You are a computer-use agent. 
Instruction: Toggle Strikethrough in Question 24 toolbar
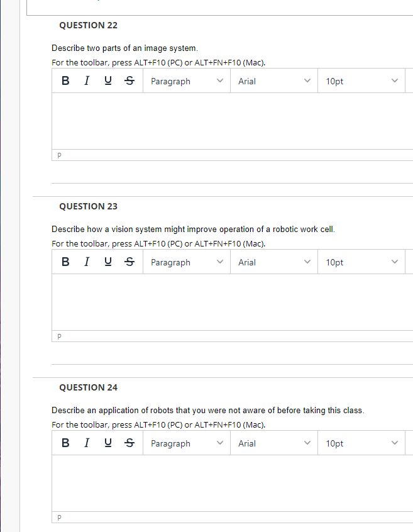click(129, 443)
